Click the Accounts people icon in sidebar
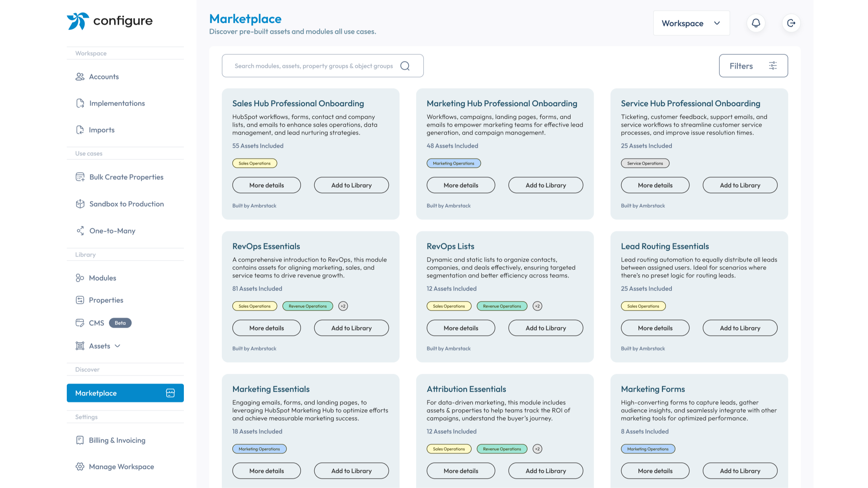Image resolution: width=868 pixels, height=488 pixels. coord(80,76)
